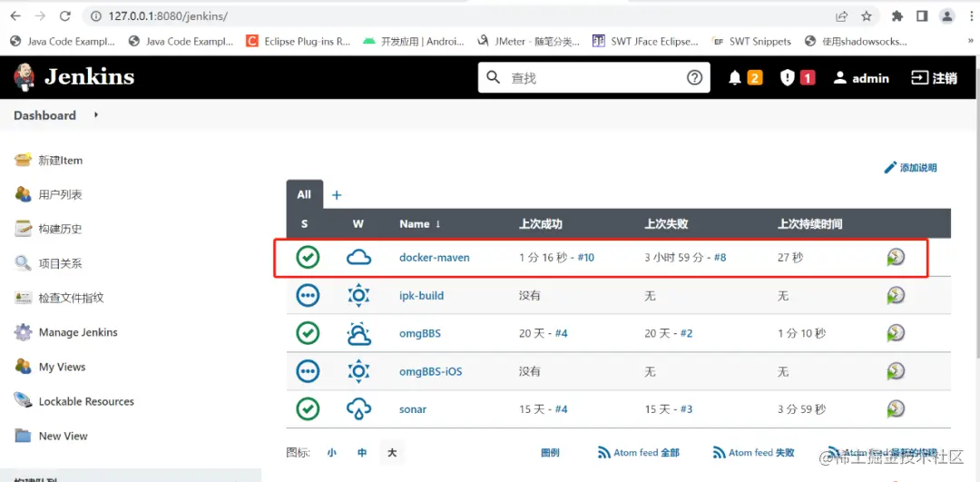The image size is (980, 482).
Task: Add a new view with plus tab
Action: tap(337, 195)
